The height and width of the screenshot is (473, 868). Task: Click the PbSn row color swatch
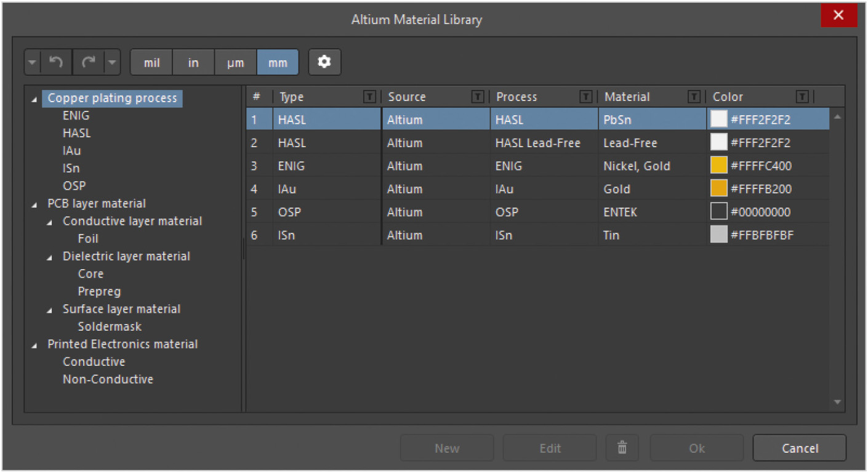tap(718, 119)
